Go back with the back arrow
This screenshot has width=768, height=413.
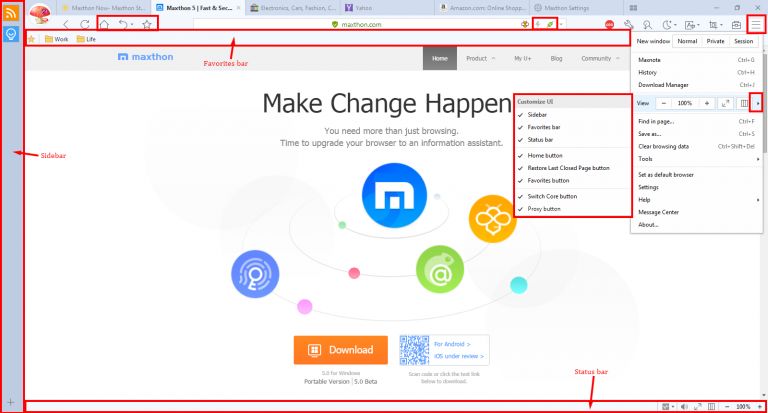tap(66, 24)
